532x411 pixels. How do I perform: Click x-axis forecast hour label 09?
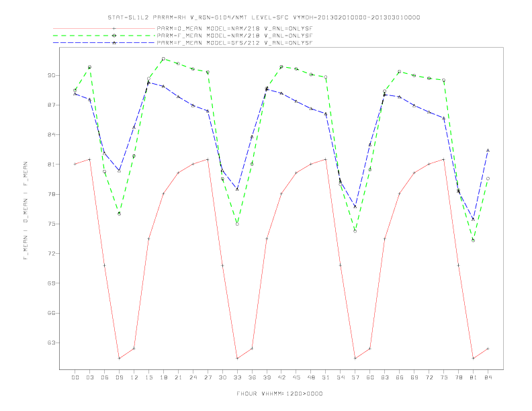point(119,377)
